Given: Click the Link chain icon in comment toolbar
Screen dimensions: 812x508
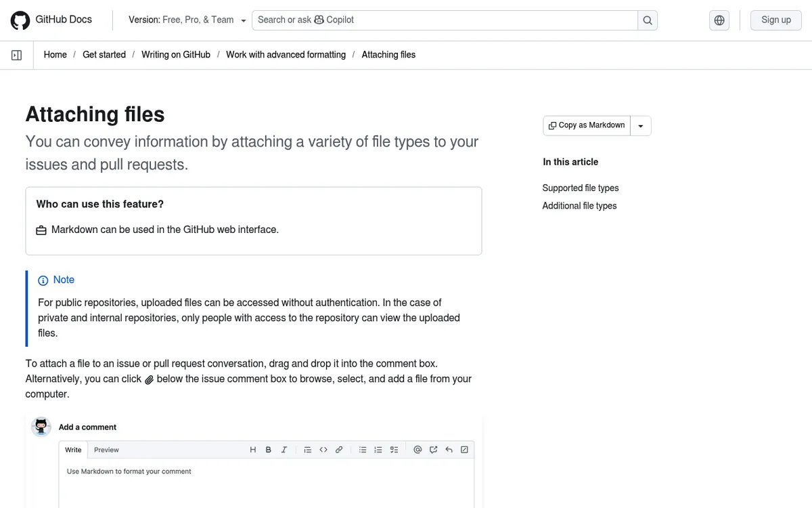Looking at the screenshot, I should (x=339, y=450).
